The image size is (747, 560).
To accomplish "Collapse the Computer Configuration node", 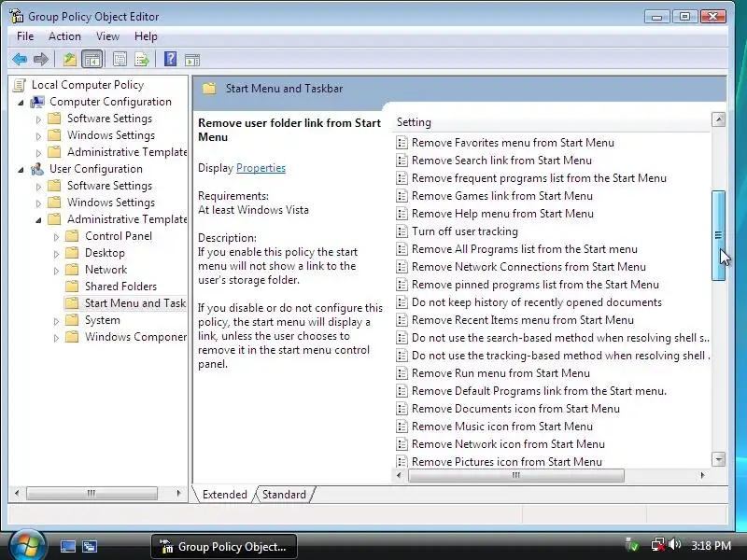I will click(x=21, y=103).
